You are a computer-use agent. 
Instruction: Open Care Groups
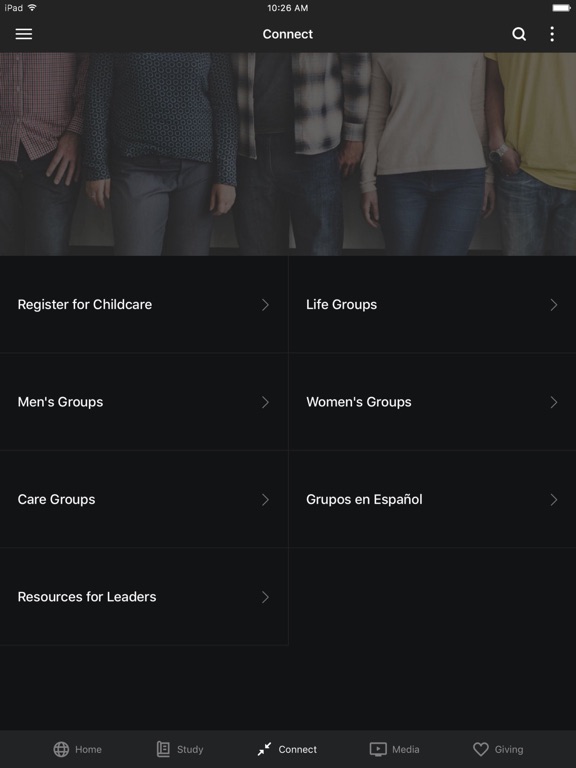point(144,500)
